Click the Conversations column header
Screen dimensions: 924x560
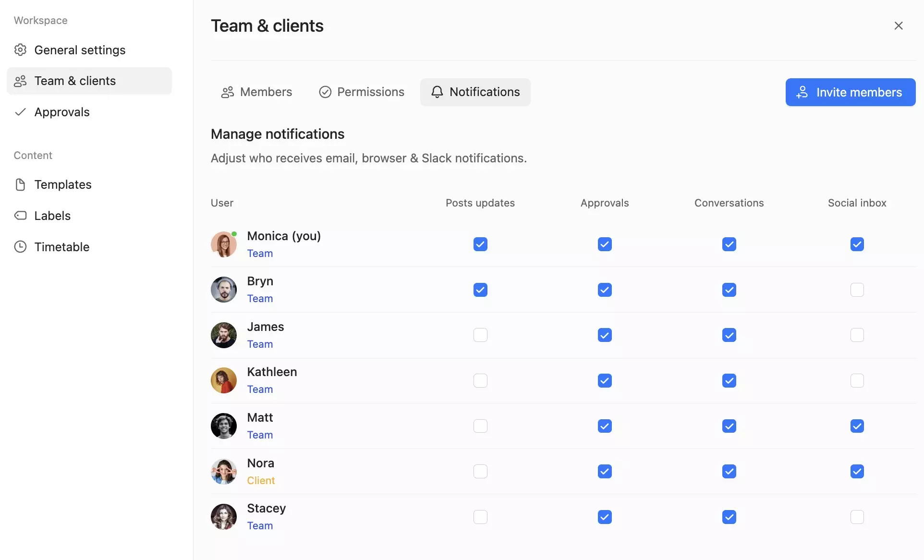point(729,203)
